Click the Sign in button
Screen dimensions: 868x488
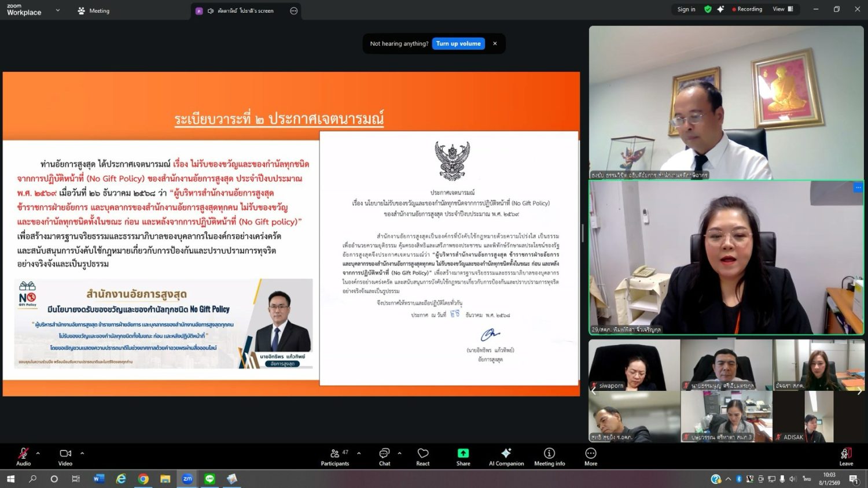pyautogui.click(x=686, y=9)
